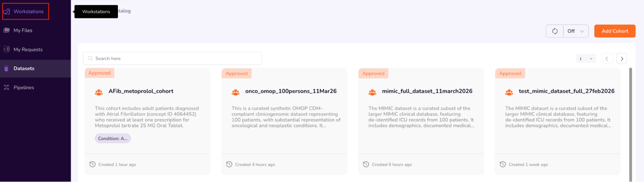Click the AFib_metoprolol_cohort people icon
This screenshot has height=182, width=644.
point(99,92)
